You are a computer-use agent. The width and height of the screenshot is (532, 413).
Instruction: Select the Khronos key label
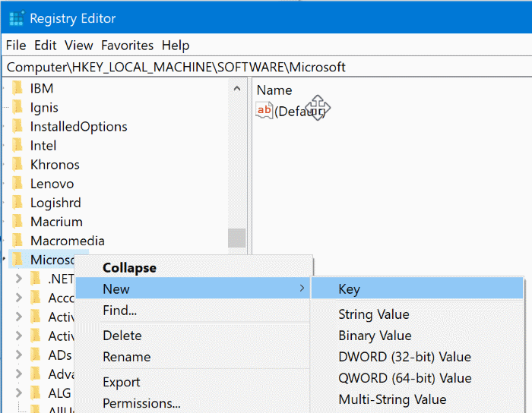(x=55, y=165)
